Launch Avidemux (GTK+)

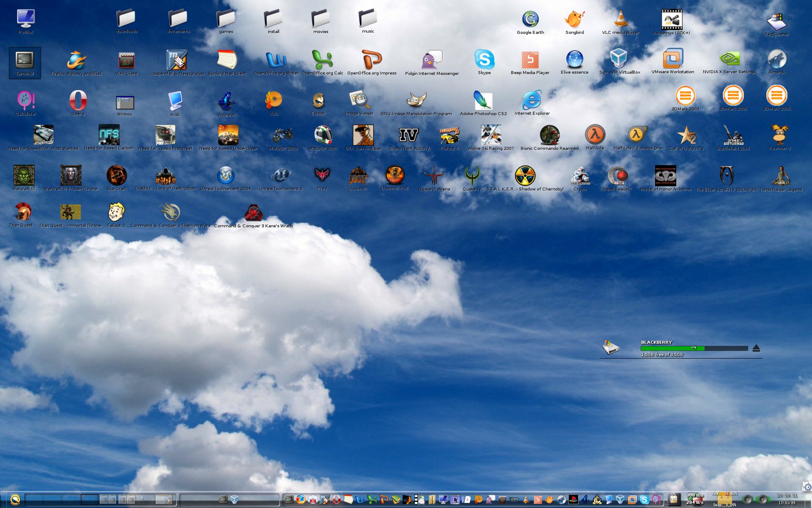tap(672, 22)
